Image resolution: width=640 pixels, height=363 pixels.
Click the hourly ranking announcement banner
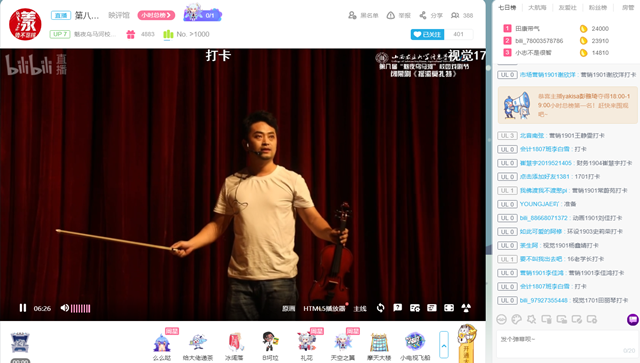click(x=568, y=105)
